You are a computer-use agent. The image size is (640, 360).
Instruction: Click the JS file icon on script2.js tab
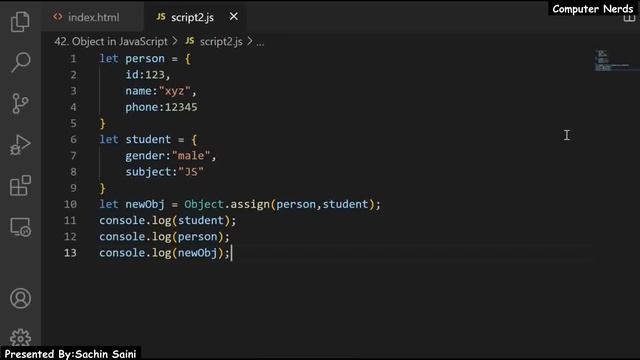pos(161,17)
